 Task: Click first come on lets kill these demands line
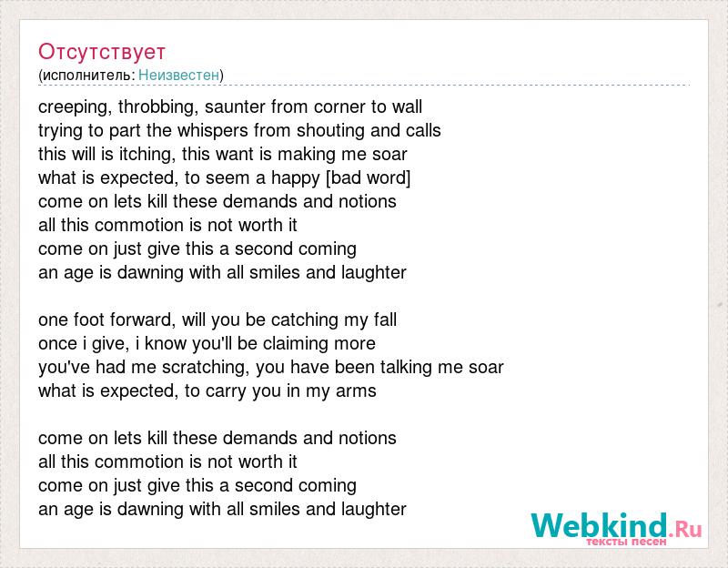217,201
